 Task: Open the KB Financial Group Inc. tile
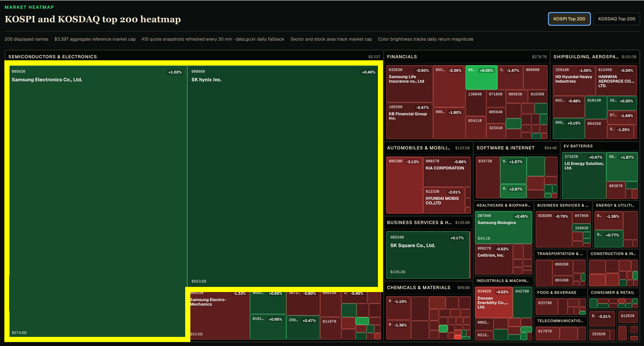409,121
